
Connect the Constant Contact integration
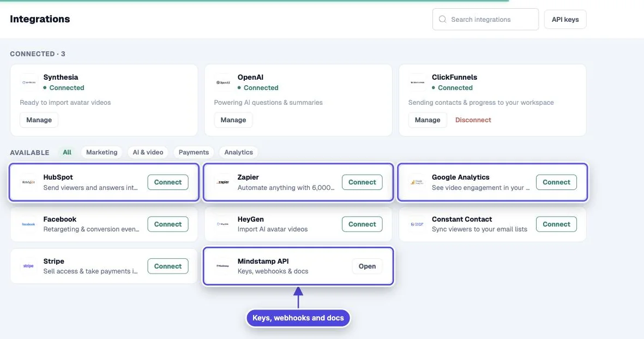tap(557, 224)
